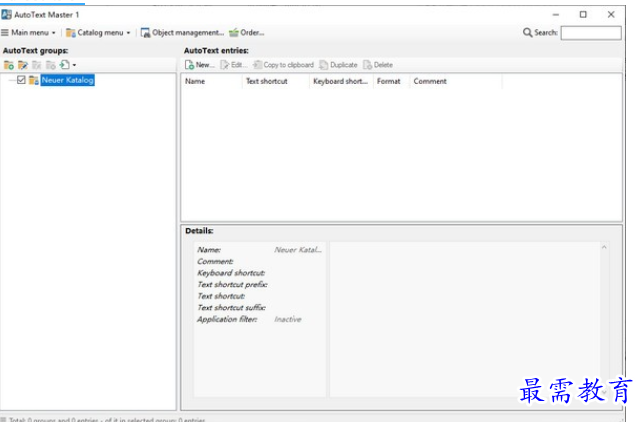Click the duplicate group icon

coord(51,65)
